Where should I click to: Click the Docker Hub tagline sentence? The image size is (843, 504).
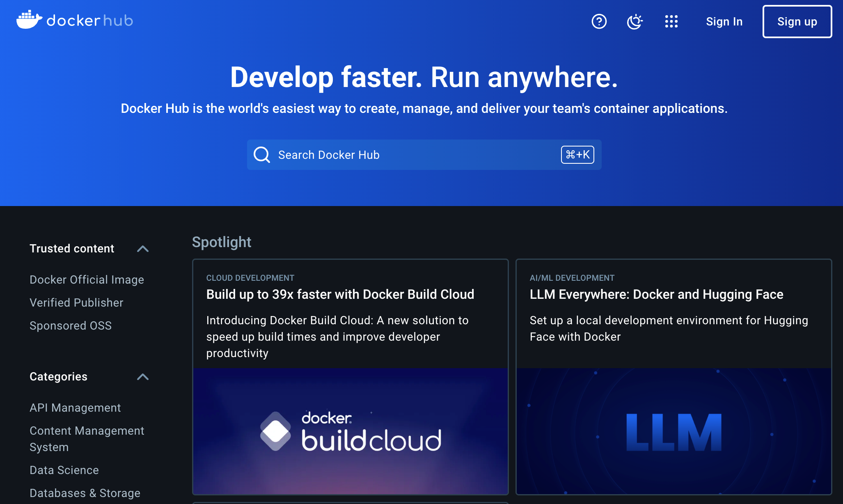pyautogui.click(x=424, y=108)
